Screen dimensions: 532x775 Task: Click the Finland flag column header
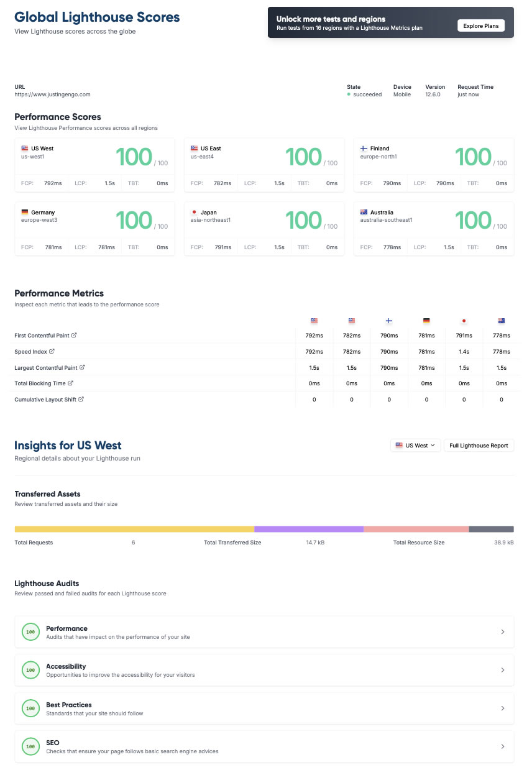click(389, 321)
